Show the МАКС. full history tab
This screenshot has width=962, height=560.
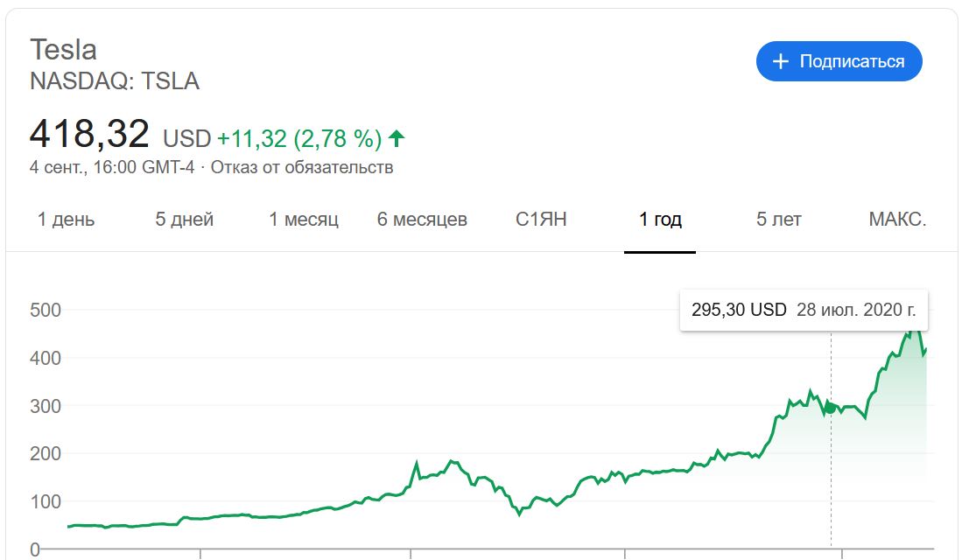(897, 220)
